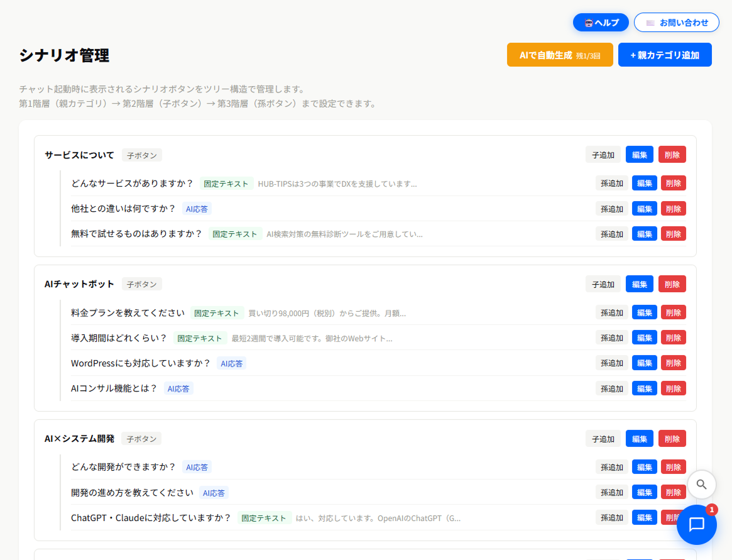Select the AIコンサル機能とは？ tree item
The width and height of the screenshot is (732, 560).
pyautogui.click(x=114, y=388)
